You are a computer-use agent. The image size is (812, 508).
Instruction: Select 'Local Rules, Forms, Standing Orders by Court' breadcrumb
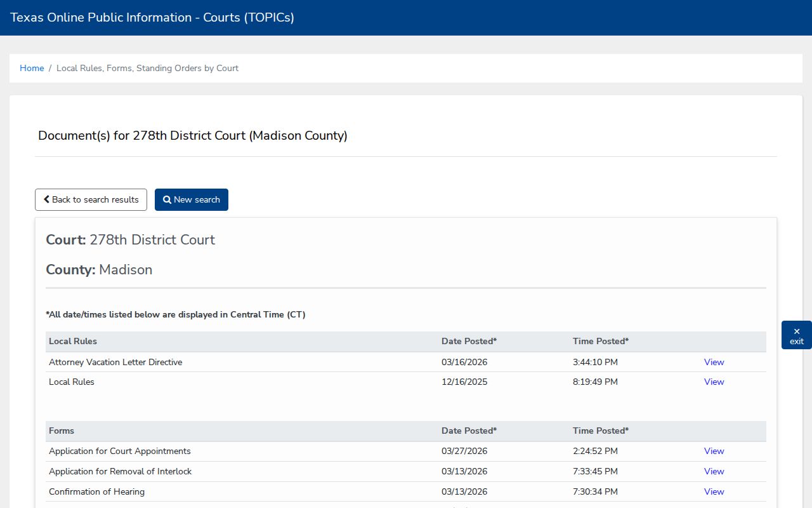pyautogui.click(x=147, y=68)
